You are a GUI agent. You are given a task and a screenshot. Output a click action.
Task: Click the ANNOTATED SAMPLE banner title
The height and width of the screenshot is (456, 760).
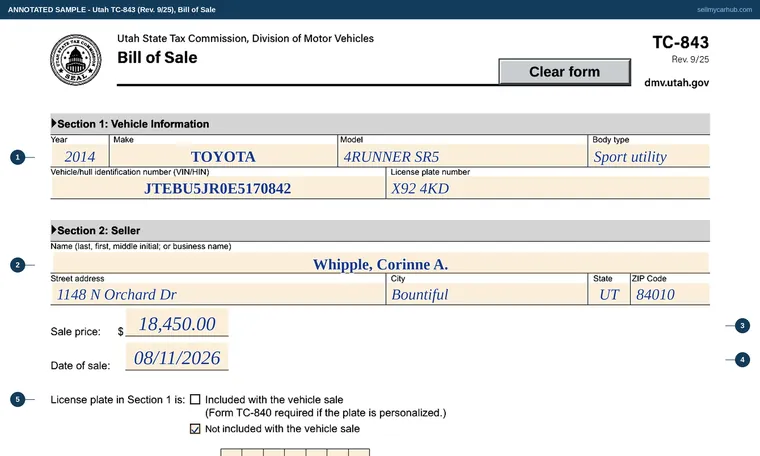(x=111, y=9)
